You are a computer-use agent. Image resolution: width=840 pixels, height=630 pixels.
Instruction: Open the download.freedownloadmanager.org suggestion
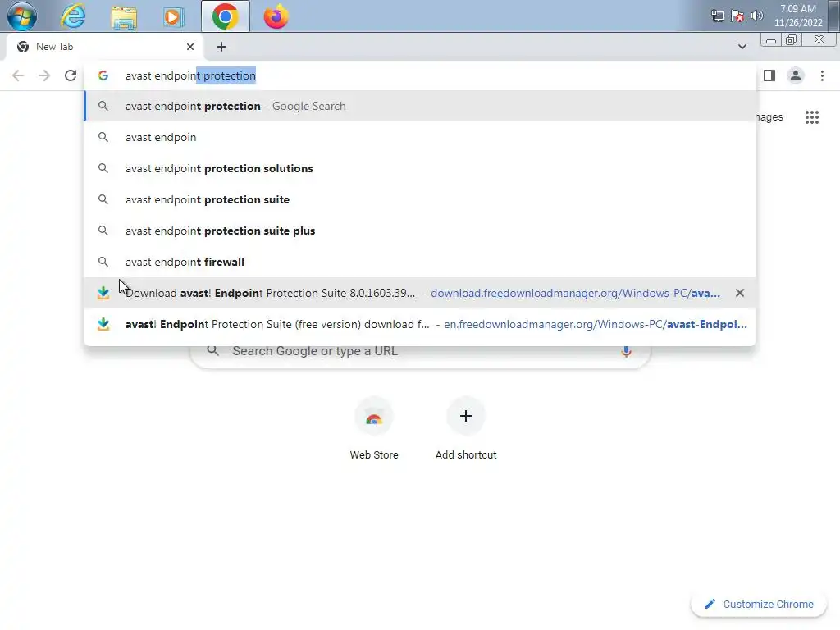[420, 293]
